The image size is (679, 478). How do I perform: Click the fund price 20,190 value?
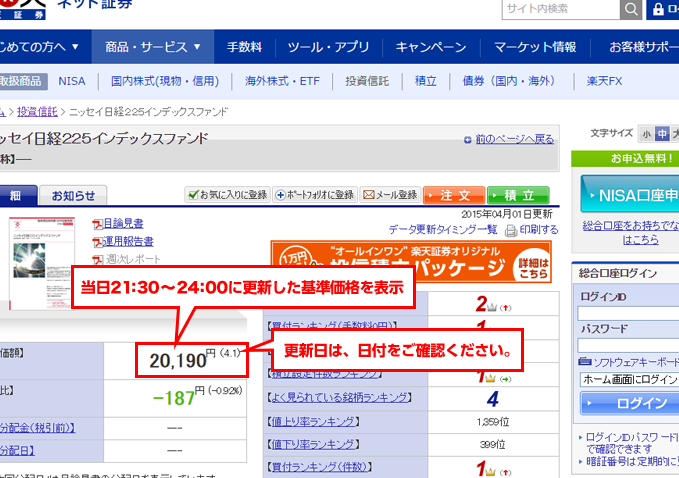(178, 361)
